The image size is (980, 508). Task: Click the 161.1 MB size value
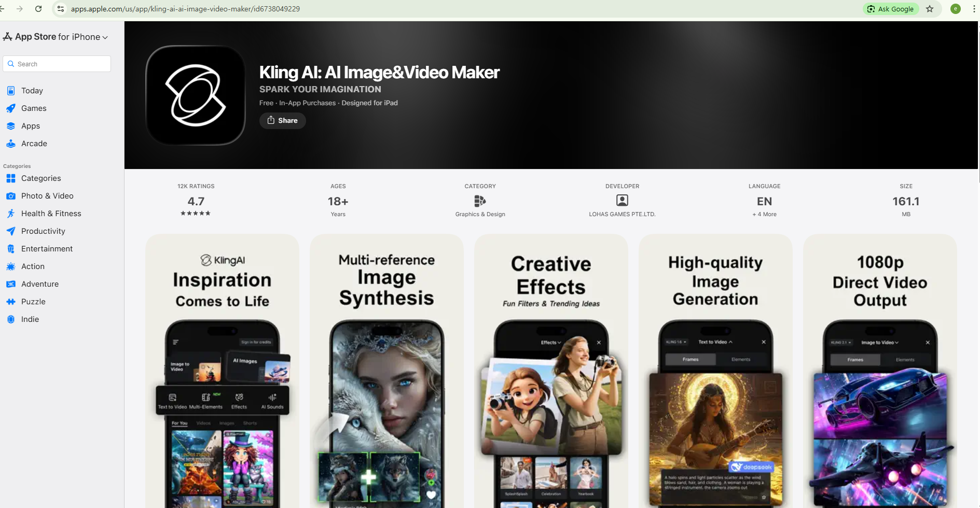906,201
